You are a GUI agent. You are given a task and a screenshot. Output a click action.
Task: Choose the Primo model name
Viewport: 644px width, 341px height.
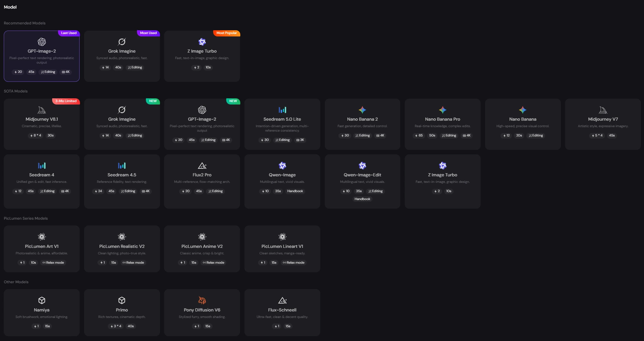pyautogui.click(x=122, y=310)
